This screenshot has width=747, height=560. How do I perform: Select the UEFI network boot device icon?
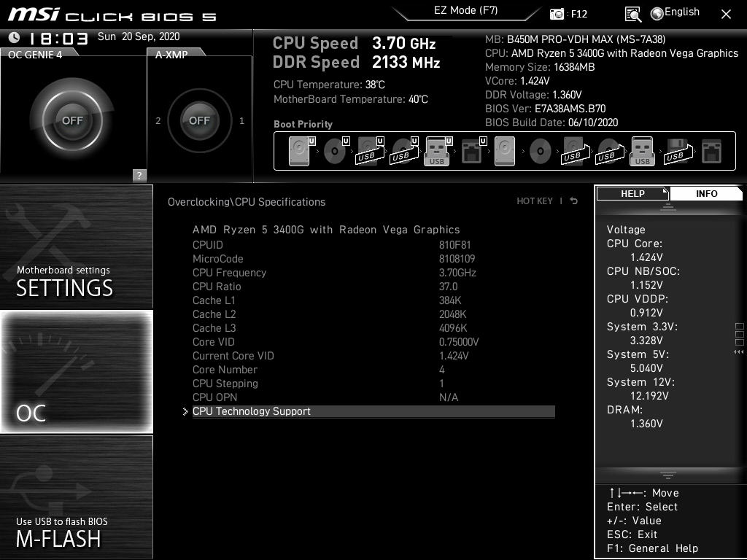coord(473,151)
